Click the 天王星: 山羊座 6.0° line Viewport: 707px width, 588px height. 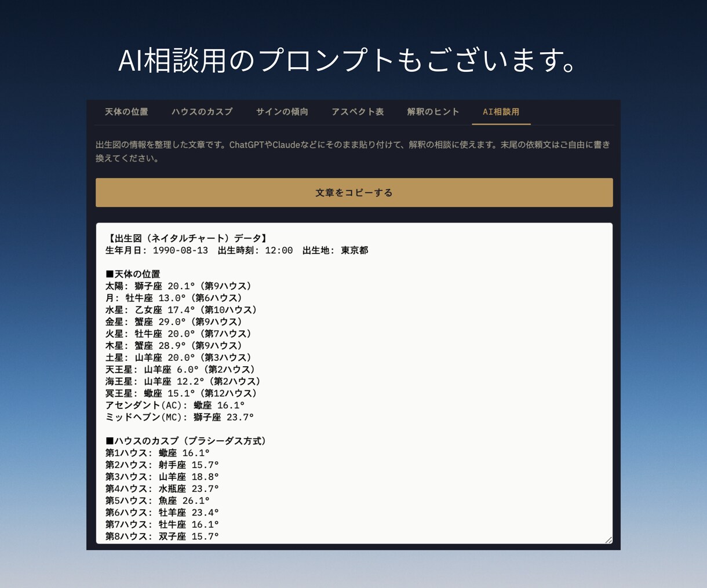pos(181,369)
